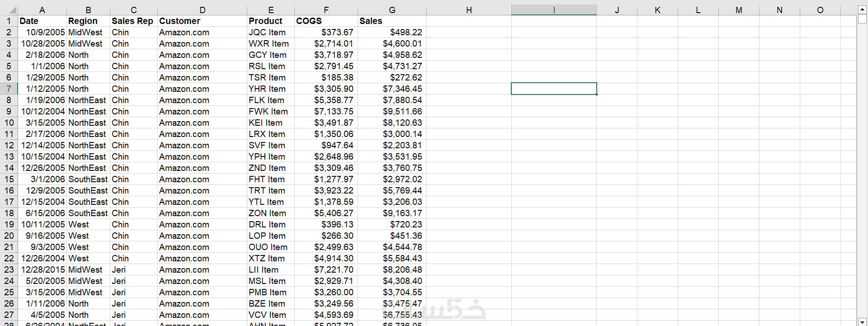Select the MSL Item cell
The width and height of the screenshot is (868, 326).
tap(271, 281)
